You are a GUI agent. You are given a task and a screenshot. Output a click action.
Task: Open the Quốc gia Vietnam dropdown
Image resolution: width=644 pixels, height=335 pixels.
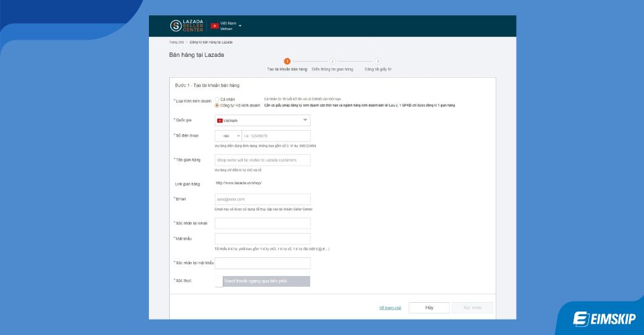click(262, 120)
